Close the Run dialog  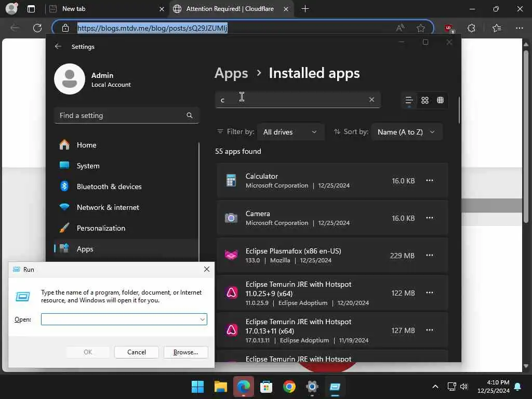tap(207, 269)
